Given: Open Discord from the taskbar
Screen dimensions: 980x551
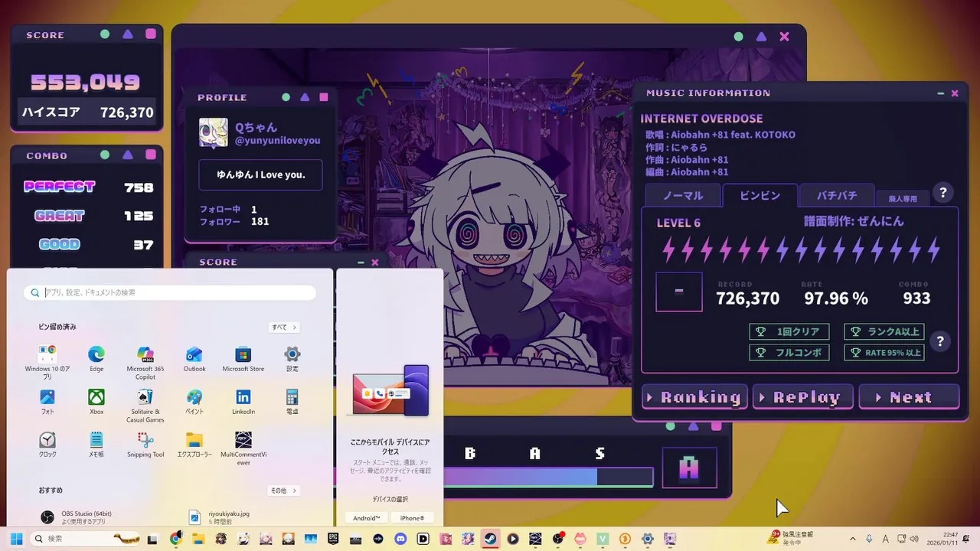Looking at the screenshot, I should click(x=400, y=539).
